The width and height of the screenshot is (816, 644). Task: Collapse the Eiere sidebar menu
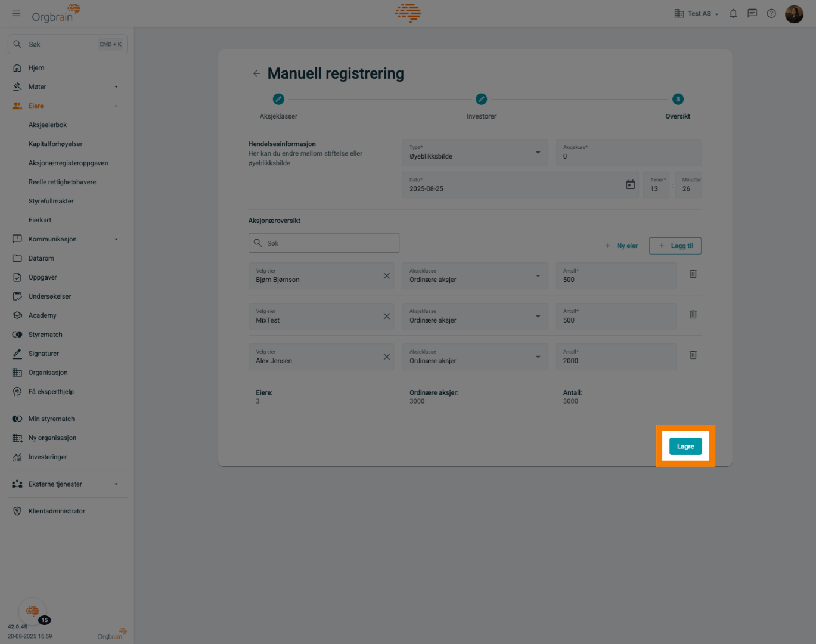pyautogui.click(x=67, y=106)
